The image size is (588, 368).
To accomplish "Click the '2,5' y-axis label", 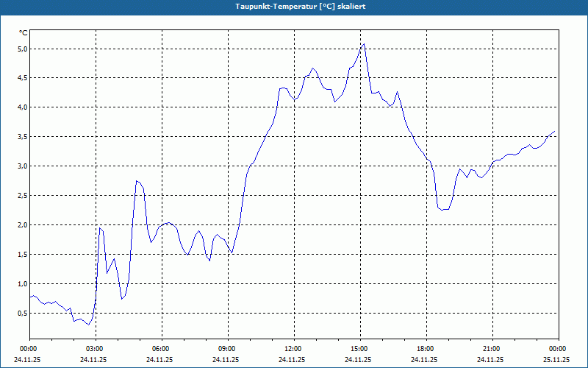I will click(x=23, y=196).
